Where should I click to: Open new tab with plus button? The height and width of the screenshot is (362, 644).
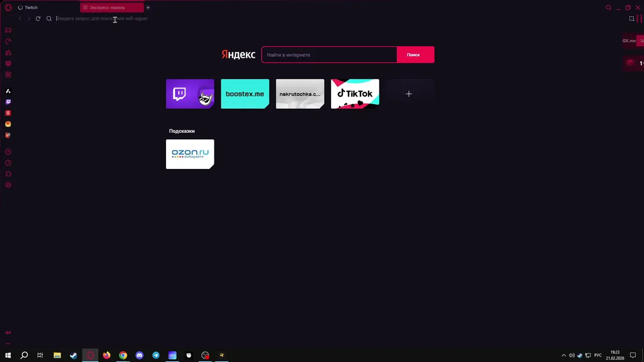pos(148,8)
